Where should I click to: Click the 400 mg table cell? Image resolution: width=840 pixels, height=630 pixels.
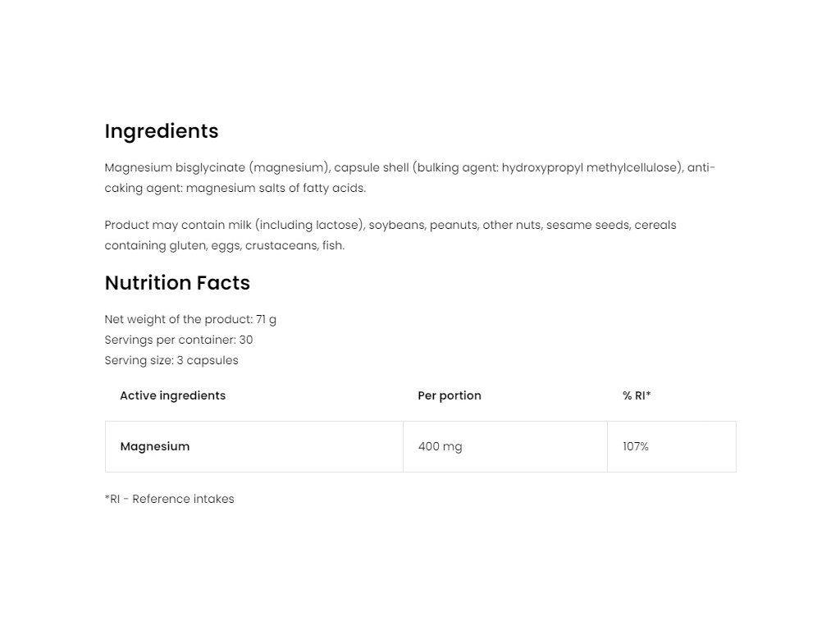[x=440, y=446]
